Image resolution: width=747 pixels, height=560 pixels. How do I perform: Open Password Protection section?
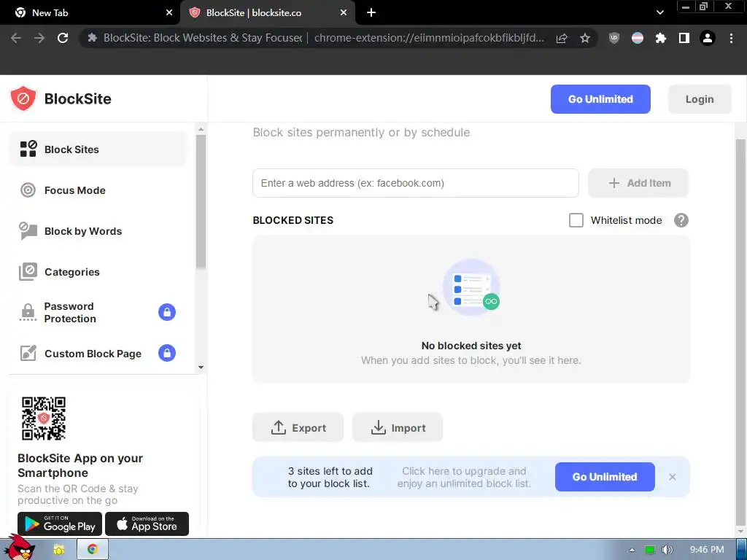[98, 312]
